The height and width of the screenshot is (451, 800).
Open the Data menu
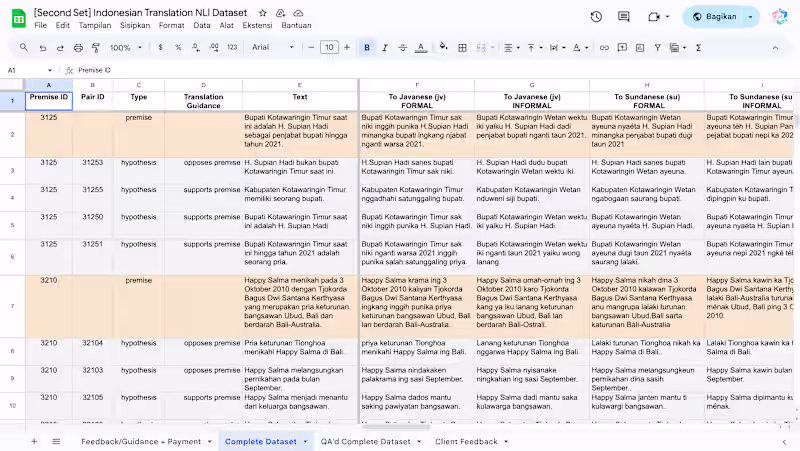tap(202, 26)
